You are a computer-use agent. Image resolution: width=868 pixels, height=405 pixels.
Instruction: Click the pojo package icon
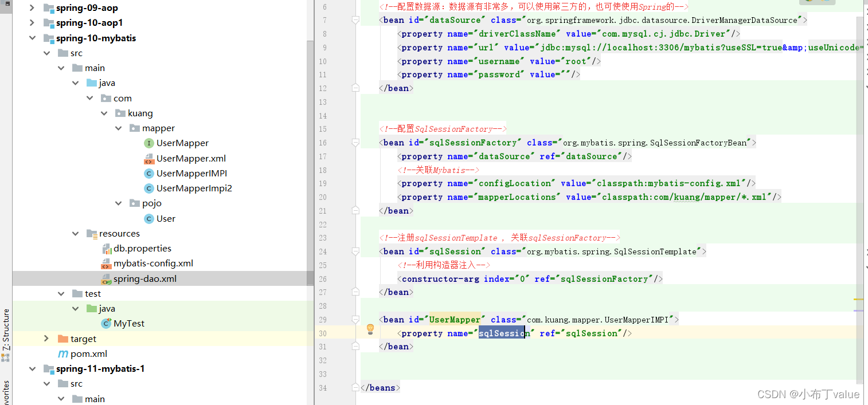point(135,203)
